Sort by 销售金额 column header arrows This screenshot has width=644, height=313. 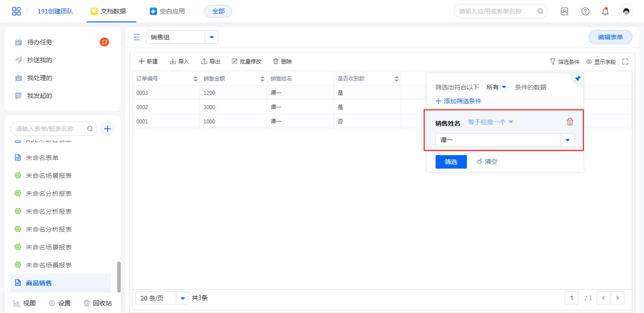pos(262,79)
